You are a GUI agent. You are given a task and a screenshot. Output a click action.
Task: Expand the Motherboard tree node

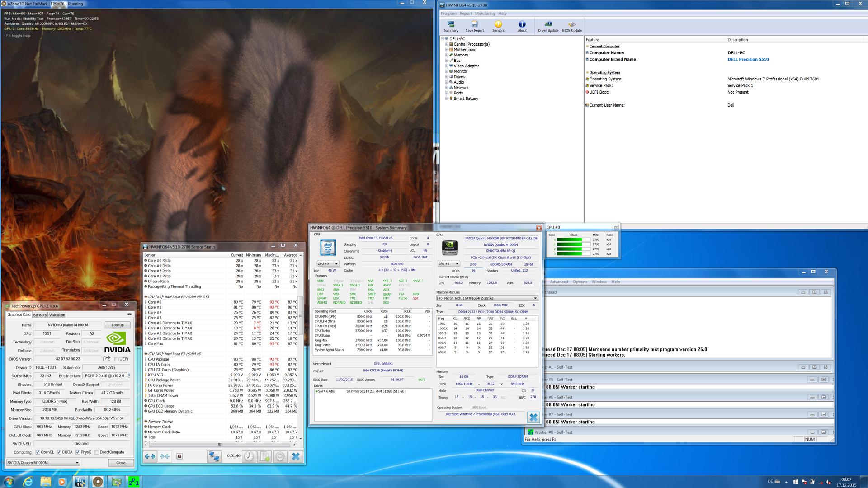tap(447, 50)
